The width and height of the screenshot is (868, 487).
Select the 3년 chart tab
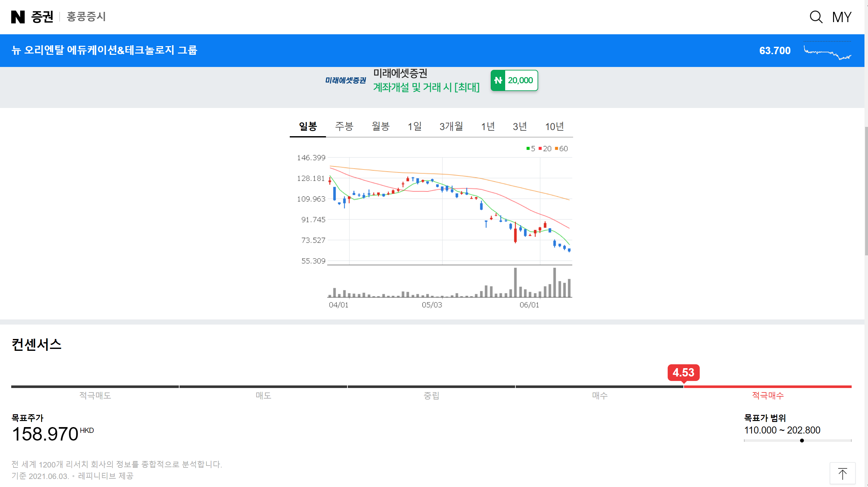pos(520,127)
